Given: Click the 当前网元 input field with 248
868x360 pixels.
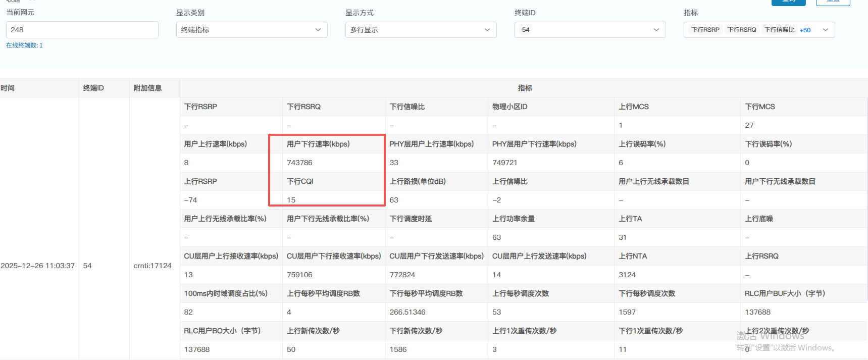Looking at the screenshot, I should [x=82, y=30].
